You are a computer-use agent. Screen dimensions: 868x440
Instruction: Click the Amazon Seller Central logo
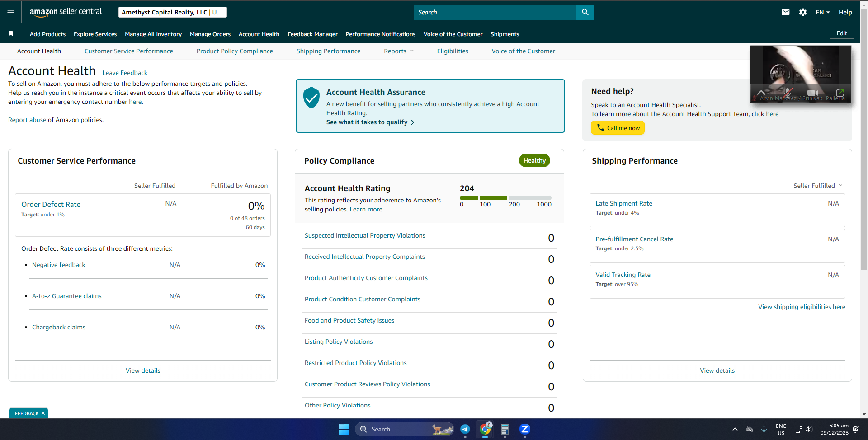(x=66, y=12)
